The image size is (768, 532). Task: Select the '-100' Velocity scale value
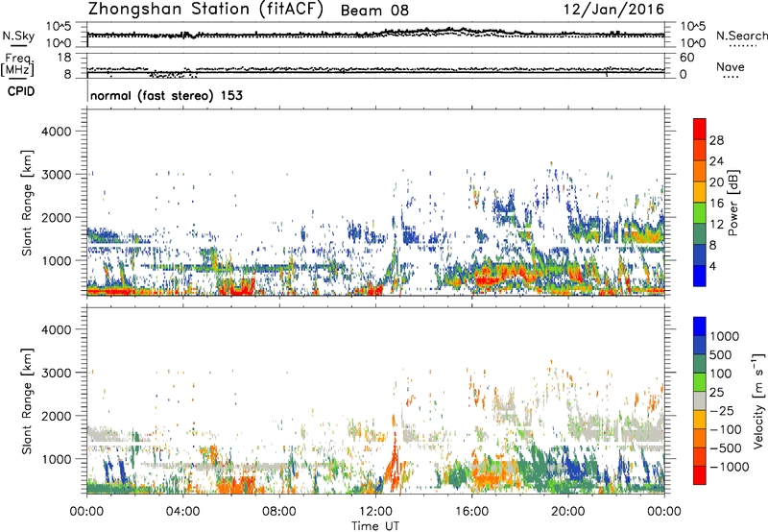(726, 429)
